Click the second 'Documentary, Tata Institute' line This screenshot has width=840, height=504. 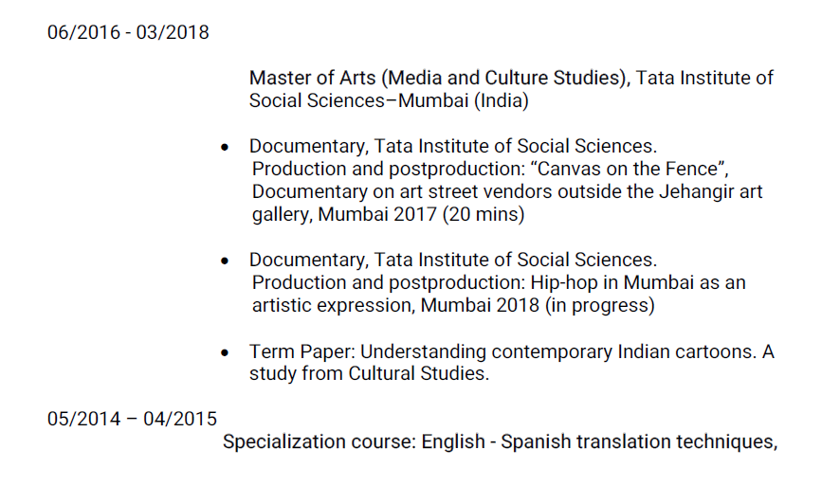point(452,260)
